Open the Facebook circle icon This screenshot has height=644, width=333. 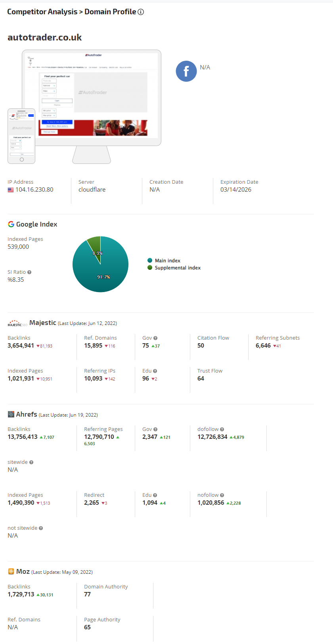click(186, 71)
